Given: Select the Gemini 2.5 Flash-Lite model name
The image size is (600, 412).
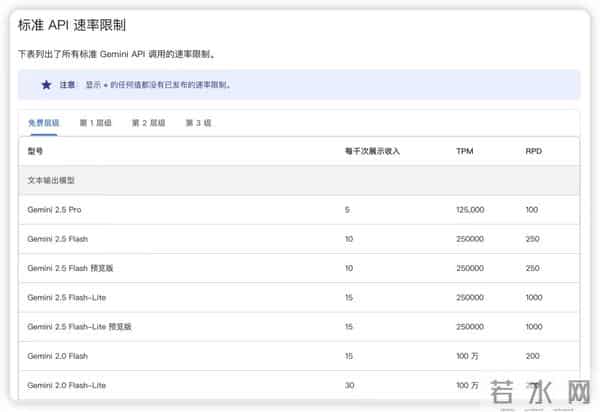Looking at the screenshot, I should 67,298.
